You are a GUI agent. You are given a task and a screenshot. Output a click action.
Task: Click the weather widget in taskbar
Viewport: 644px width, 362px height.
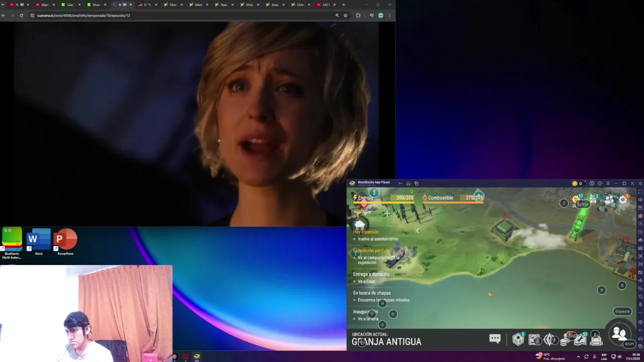[551, 356]
